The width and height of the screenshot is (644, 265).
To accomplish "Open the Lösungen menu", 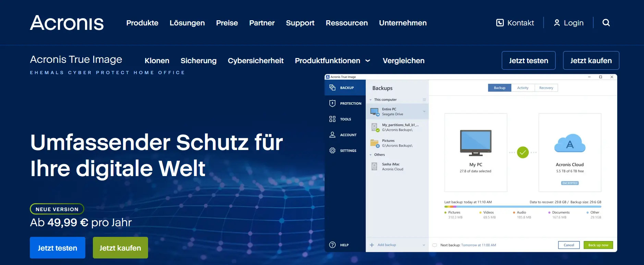I will click(x=187, y=23).
